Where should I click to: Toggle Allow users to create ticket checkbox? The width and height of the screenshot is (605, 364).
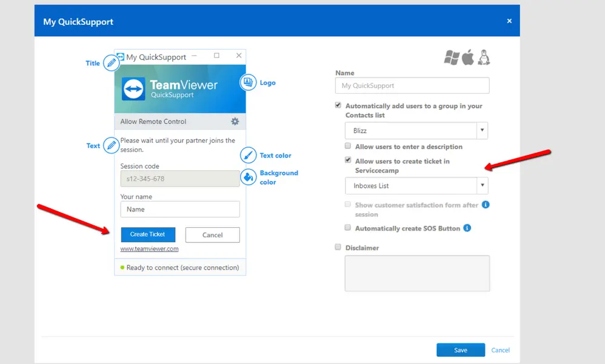coord(347,160)
